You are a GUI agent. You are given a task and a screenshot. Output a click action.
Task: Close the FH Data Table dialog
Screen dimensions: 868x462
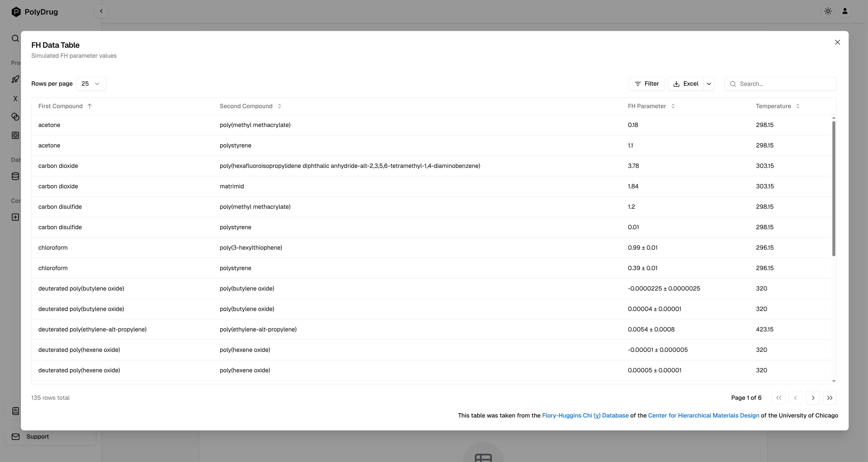(837, 42)
